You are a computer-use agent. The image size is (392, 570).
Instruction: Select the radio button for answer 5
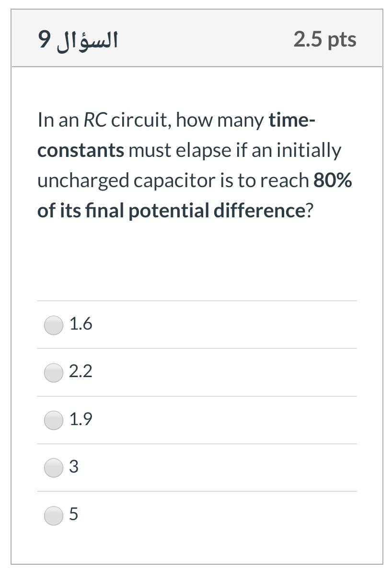coord(53,516)
